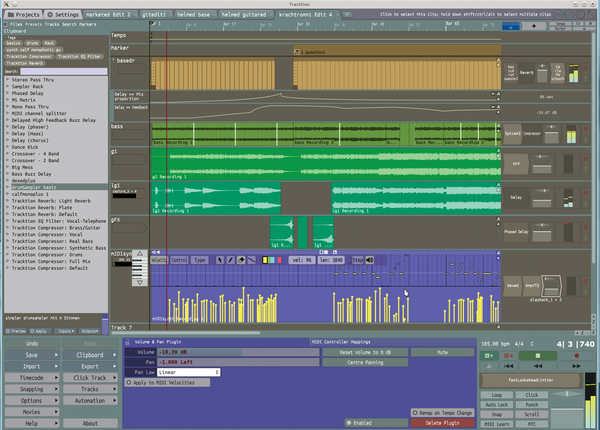600x430 pixels.
Task: Open the Reverb plugin on basedr track
Action: (x=526, y=73)
